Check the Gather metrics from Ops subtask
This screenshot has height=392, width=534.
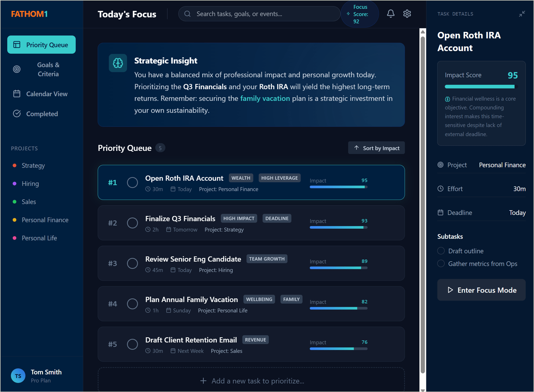(441, 264)
